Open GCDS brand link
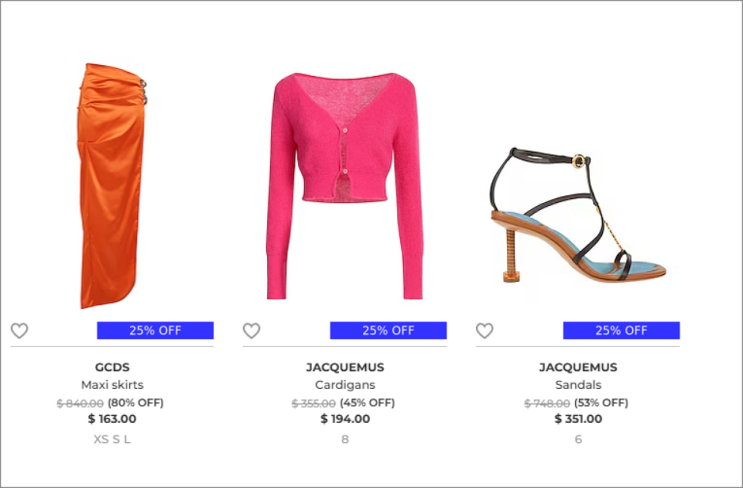 tap(112, 367)
